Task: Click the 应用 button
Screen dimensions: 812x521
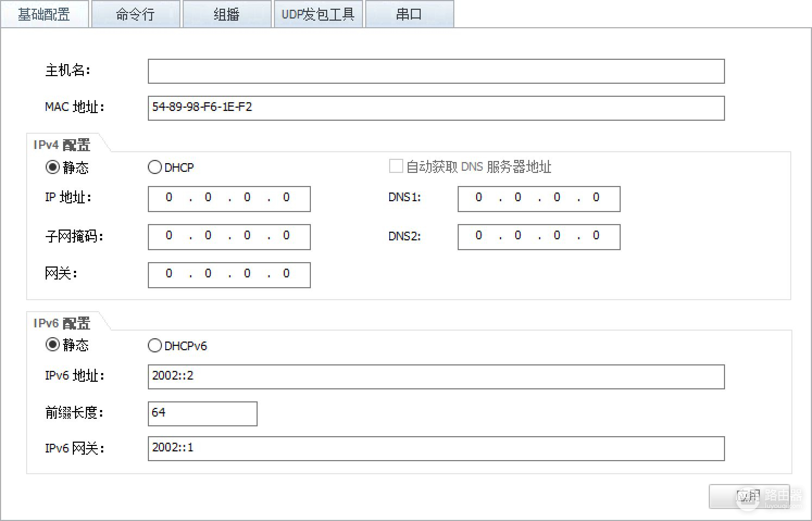Action: click(749, 496)
